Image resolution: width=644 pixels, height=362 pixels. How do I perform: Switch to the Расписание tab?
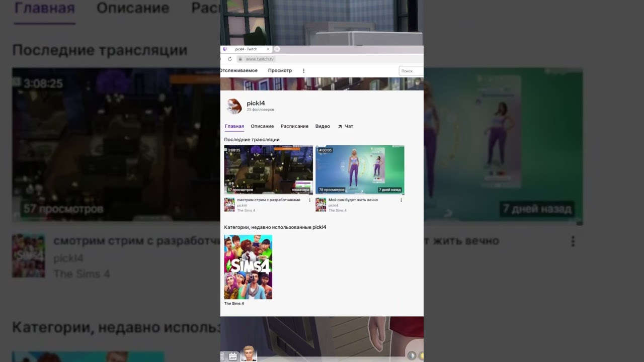294,126
